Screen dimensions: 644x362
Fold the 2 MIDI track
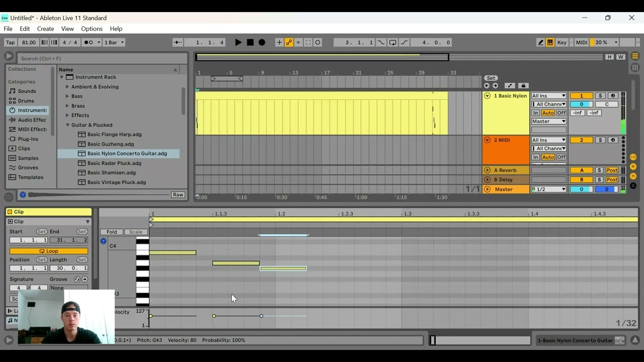point(487,140)
